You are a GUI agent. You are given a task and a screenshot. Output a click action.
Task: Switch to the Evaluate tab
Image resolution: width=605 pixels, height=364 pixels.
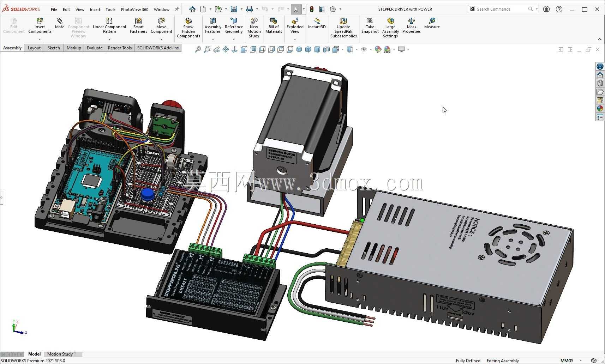click(95, 48)
